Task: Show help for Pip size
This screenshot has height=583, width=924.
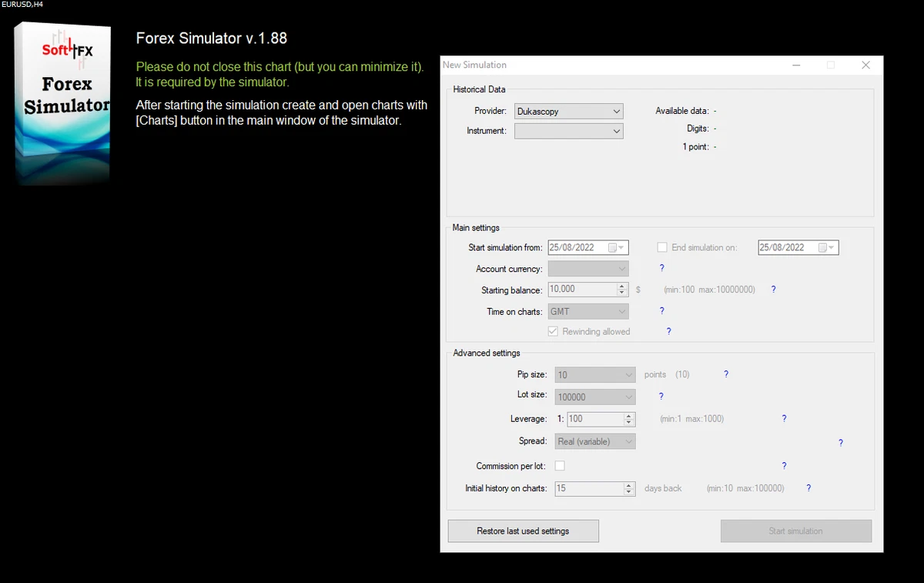Action: tap(725, 374)
